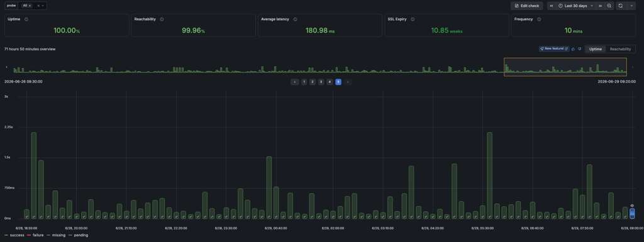The image size is (644, 242).
Task: Switch to the Reachability view
Action: click(620, 49)
